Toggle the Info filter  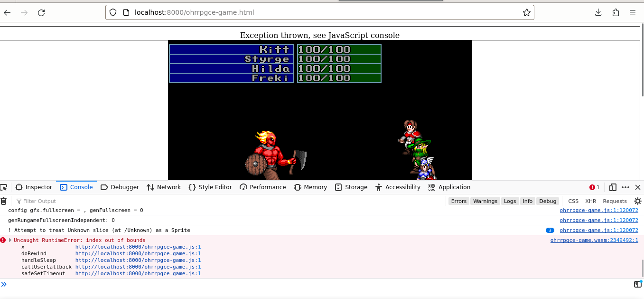click(x=528, y=201)
